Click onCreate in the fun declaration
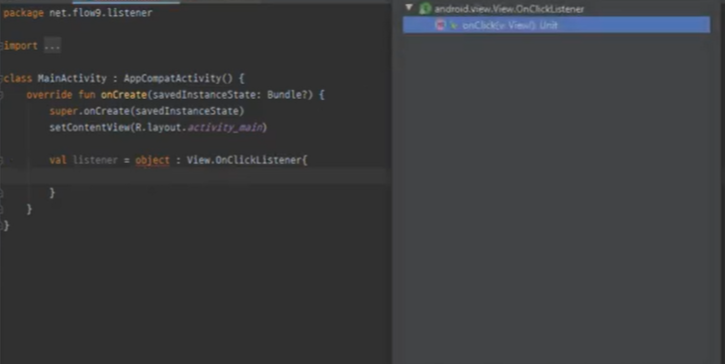This screenshot has height=364, width=725. tap(123, 95)
